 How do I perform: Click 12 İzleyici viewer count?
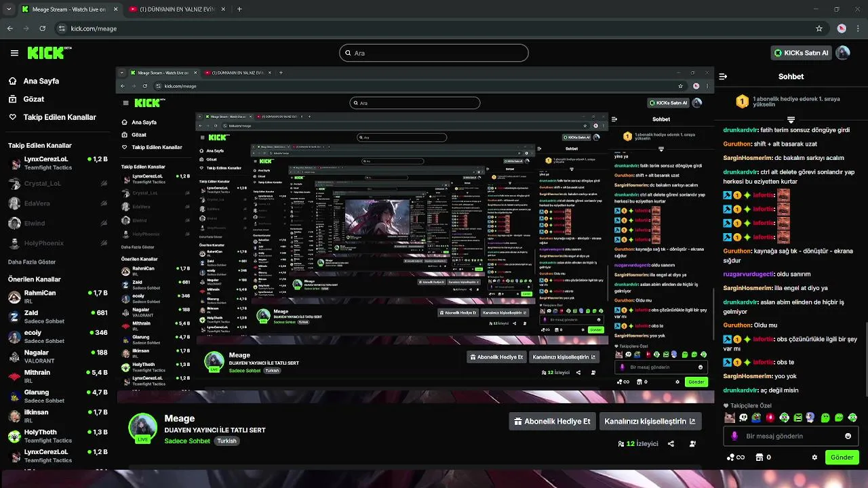pos(638,444)
